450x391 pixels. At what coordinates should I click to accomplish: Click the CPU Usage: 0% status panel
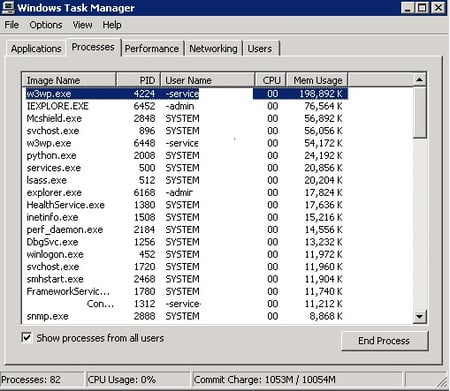[x=138, y=380]
